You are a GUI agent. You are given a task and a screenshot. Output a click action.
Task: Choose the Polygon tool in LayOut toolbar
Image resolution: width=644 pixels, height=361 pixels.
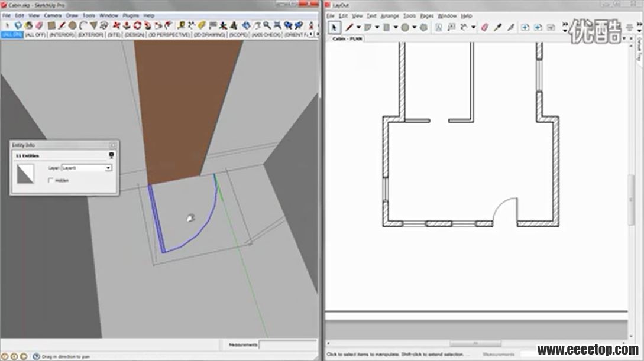point(423,27)
